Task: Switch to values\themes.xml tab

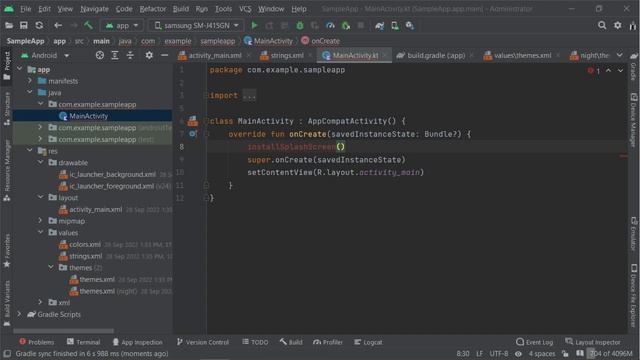Action: 522,55
